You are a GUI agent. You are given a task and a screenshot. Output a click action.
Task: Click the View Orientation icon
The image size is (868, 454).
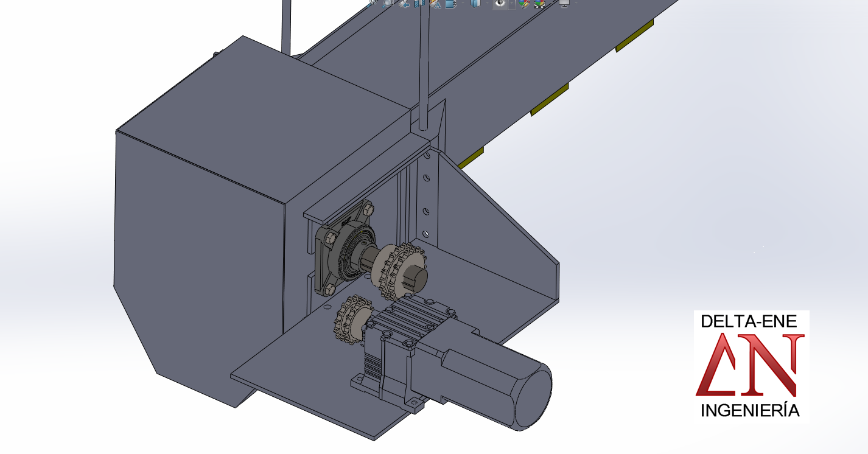point(450,3)
